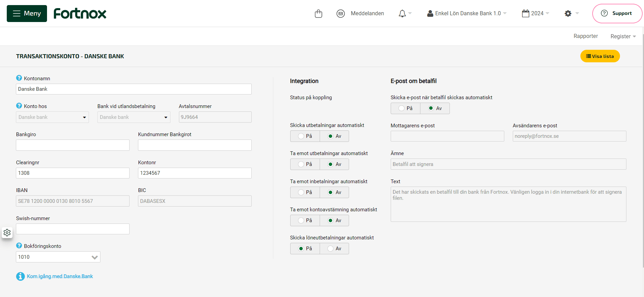
Task: Click help icon beside Bokföringskonto
Action: (x=19, y=246)
